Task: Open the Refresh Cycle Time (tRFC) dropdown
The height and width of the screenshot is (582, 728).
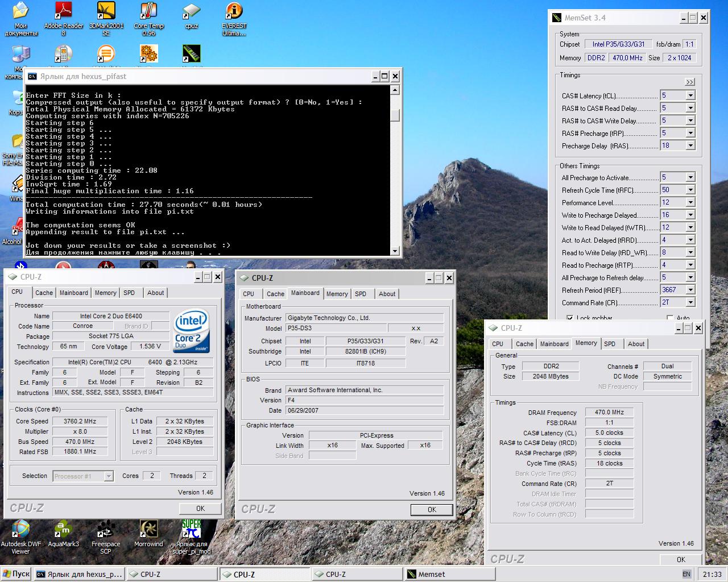Action: pyautogui.click(x=690, y=190)
